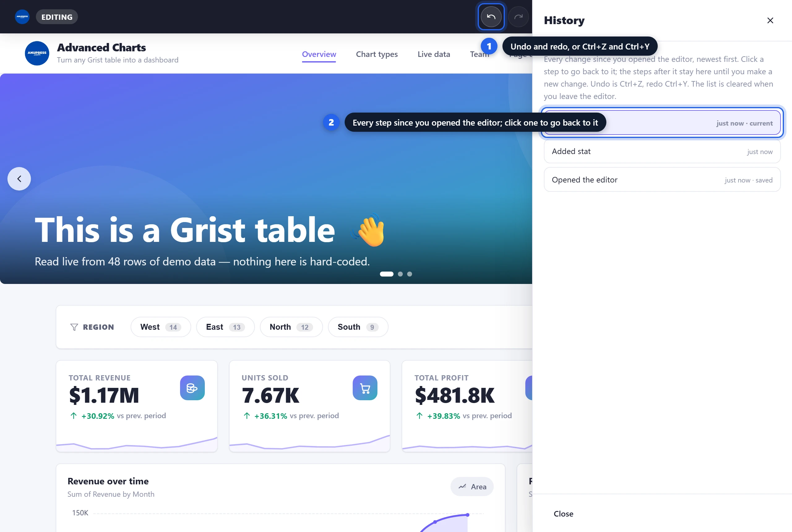
Task: Open the Live data tab
Action: pyautogui.click(x=434, y=54)
